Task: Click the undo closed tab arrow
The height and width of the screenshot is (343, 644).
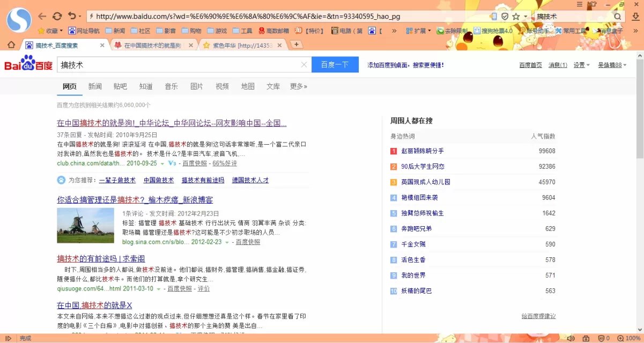Action: pos(72,17)
